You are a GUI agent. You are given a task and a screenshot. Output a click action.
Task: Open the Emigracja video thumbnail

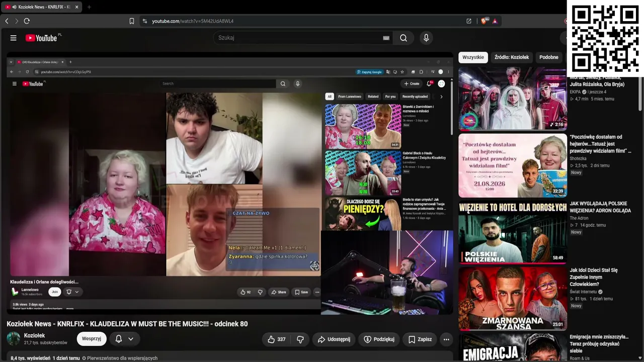pos(512,348)
